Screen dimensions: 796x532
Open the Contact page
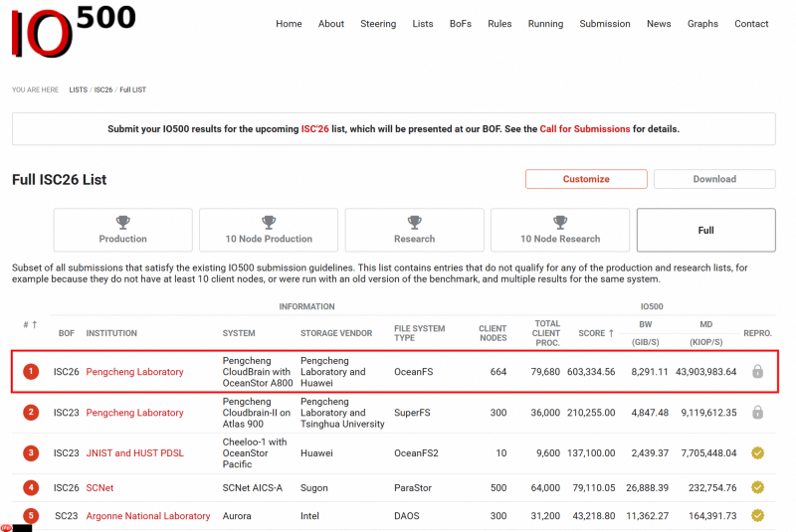click(x=751, y=24)
